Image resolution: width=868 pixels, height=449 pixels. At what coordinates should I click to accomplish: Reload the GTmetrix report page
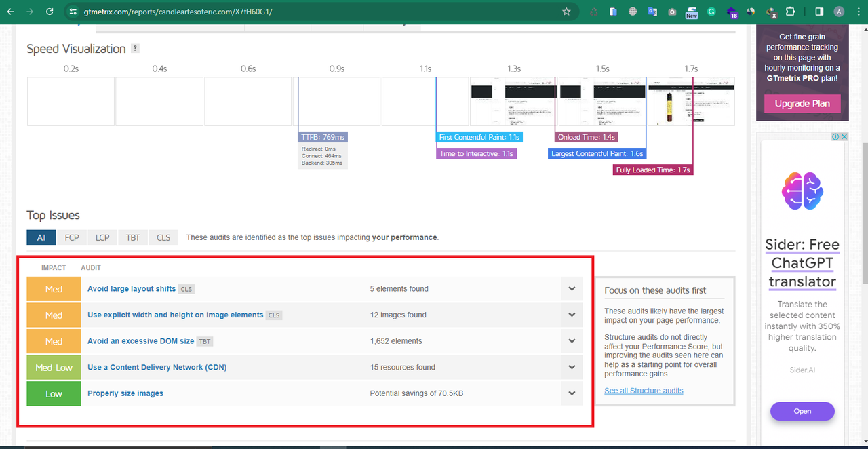coord(50,12)
